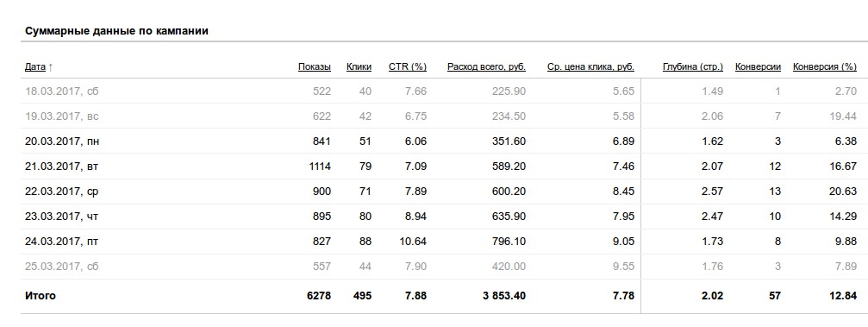
Task: Click the 22.03.2017, ср date cell
Action: (x=61, y=192)
